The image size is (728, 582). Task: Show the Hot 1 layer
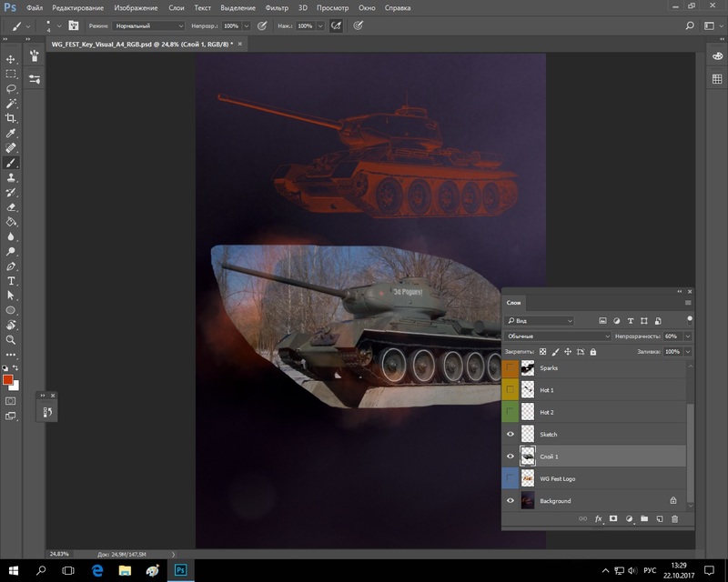click(x=510, y=390)
